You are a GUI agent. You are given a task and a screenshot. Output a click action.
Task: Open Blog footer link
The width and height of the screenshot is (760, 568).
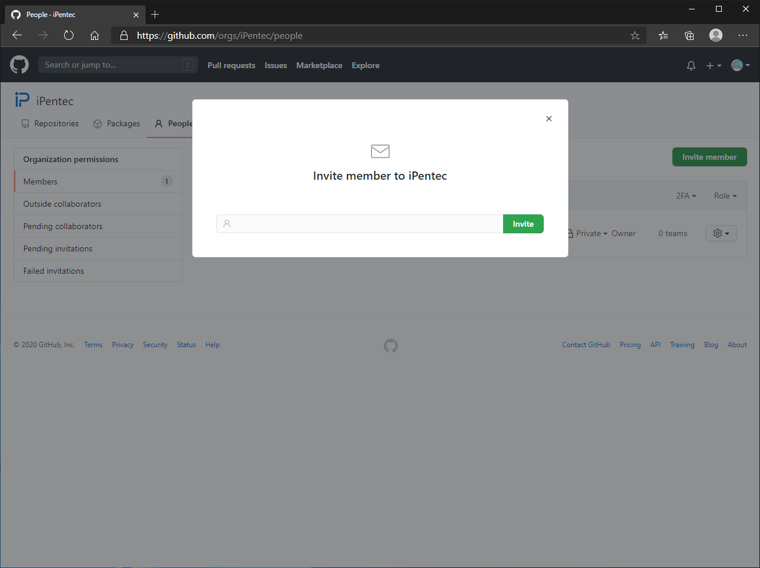click(711, 345)
